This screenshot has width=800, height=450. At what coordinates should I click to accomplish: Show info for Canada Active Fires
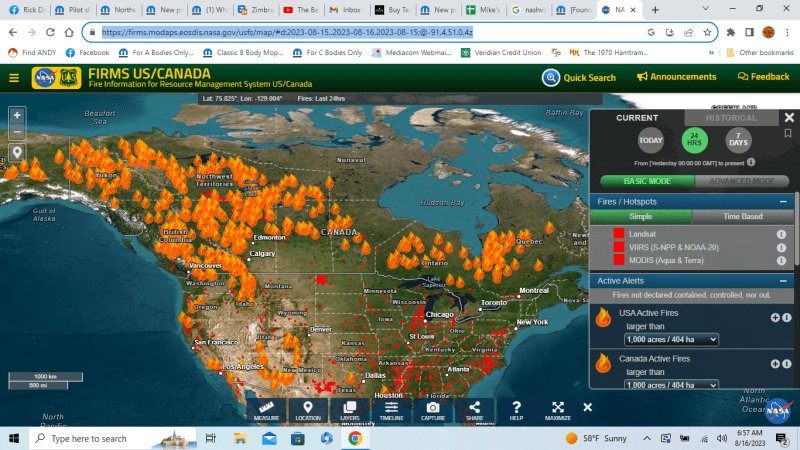(x=786, y=364)
